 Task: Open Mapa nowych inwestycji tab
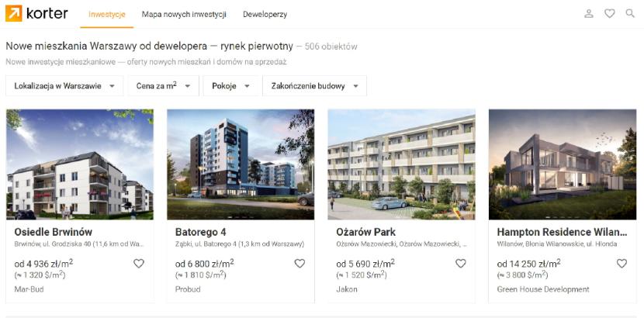click(184, 15)
